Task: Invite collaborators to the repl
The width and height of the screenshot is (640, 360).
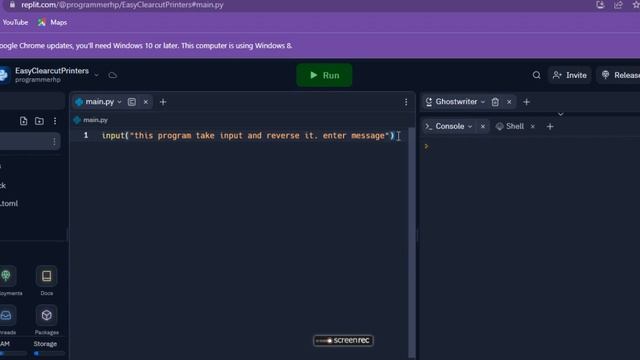Action: (569, 75)
